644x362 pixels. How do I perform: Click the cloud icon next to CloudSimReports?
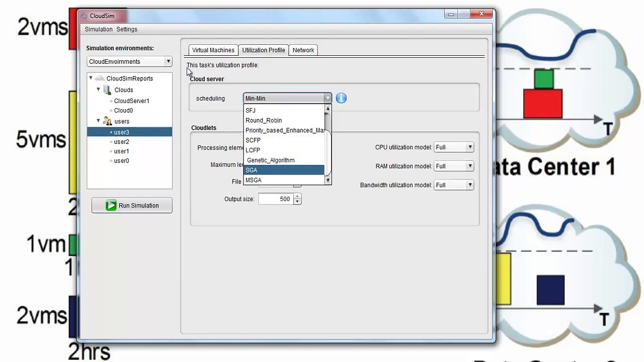(100, 78)
